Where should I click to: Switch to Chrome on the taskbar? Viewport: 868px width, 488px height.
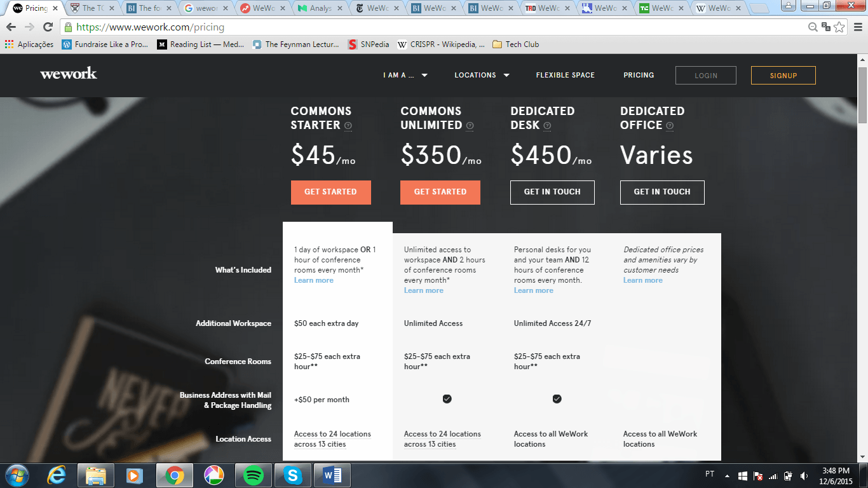tap(175, 475)
